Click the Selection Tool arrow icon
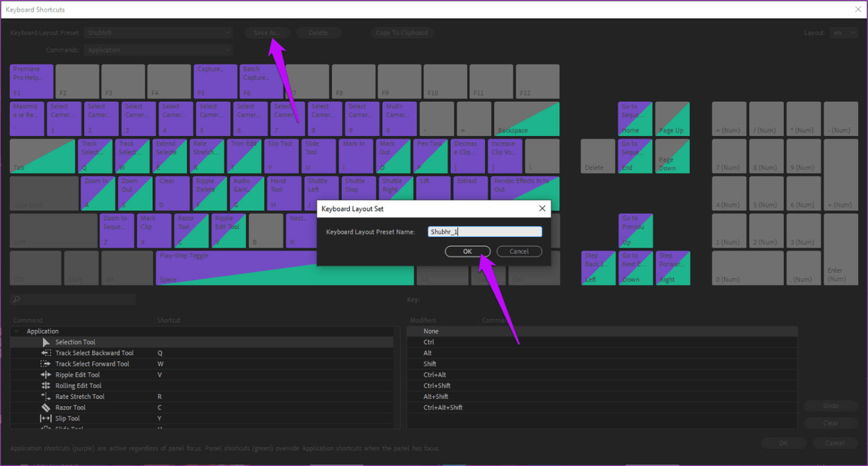 tap(46, 342)
